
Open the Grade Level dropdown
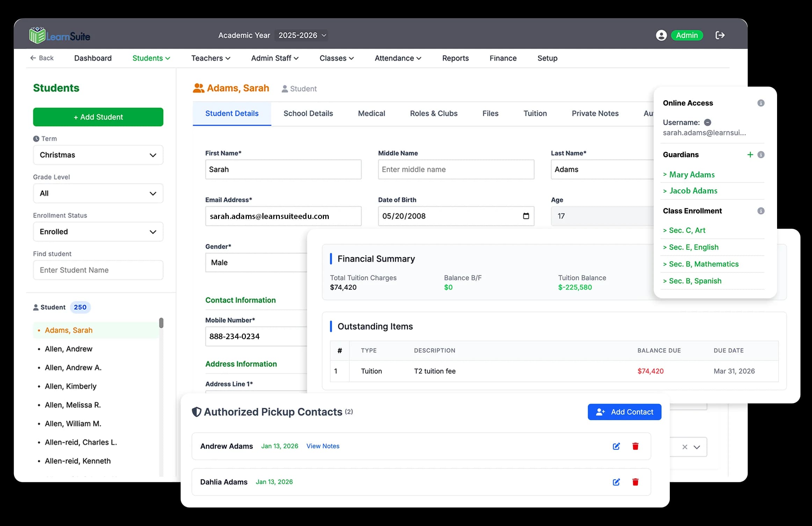98,193
